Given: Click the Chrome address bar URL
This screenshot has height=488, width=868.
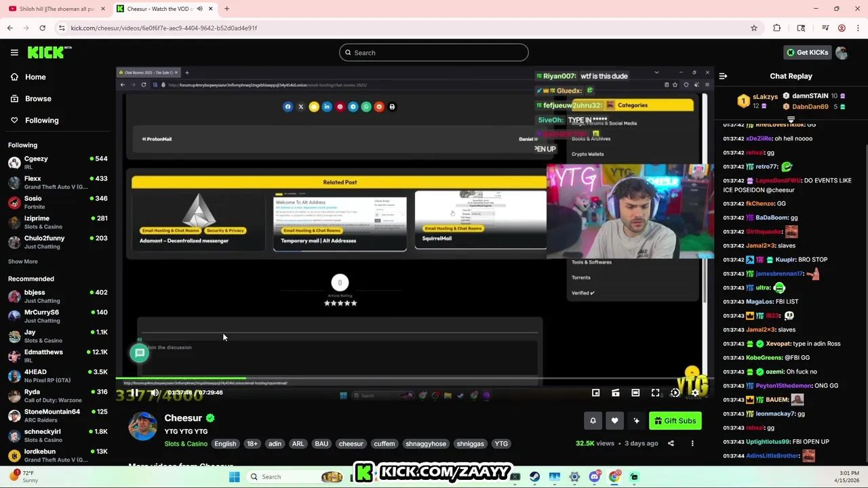Looking at the screenshot, I should pos(163,28).
